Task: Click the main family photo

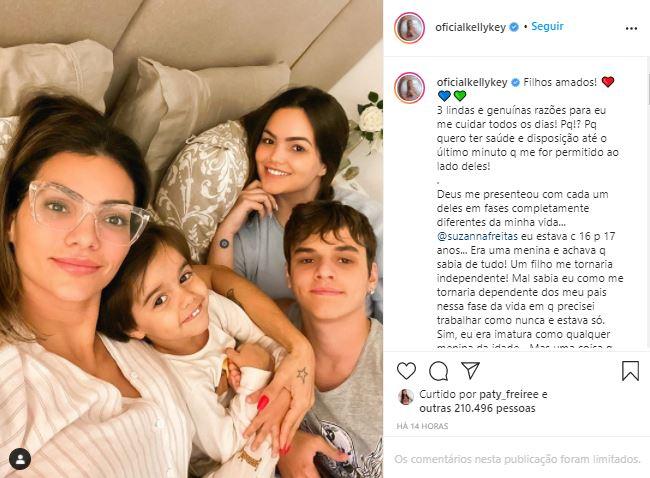Action: pos(191,239)
